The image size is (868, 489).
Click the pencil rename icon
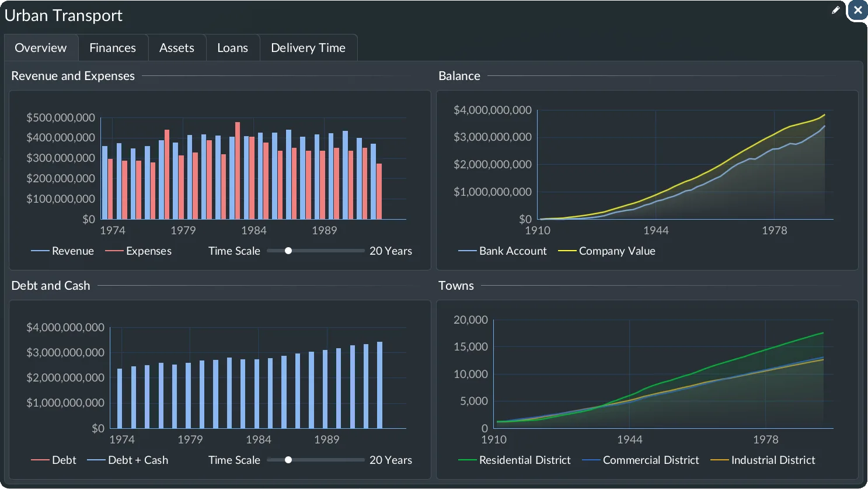pos(836,10)
